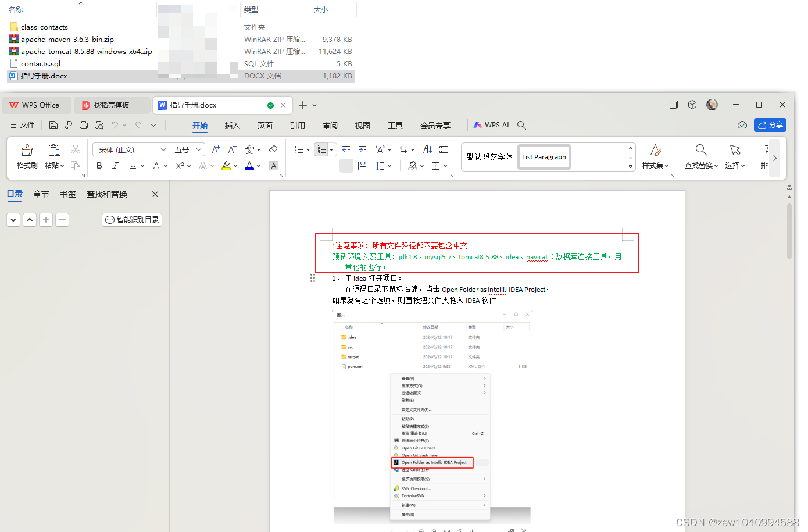Screen dimensions: 808x532
Task: Select the List Paragraph style
Action: pos(544,157)
